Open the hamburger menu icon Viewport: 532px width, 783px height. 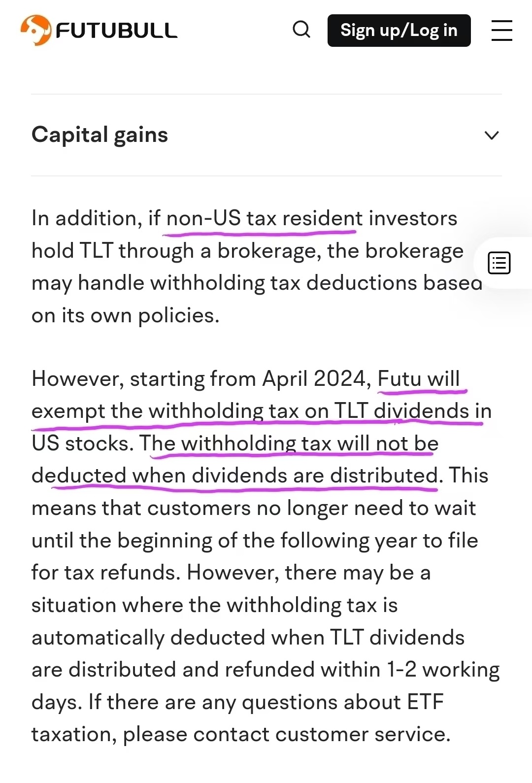point(501,31)
